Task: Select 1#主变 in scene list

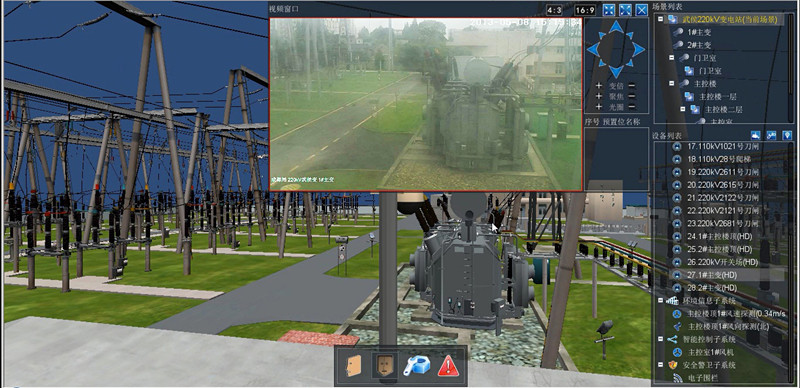Action: (x=699, y=32)
